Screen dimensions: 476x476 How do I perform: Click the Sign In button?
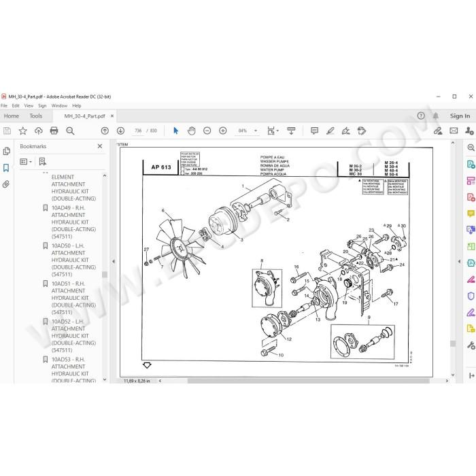[460, 116]
